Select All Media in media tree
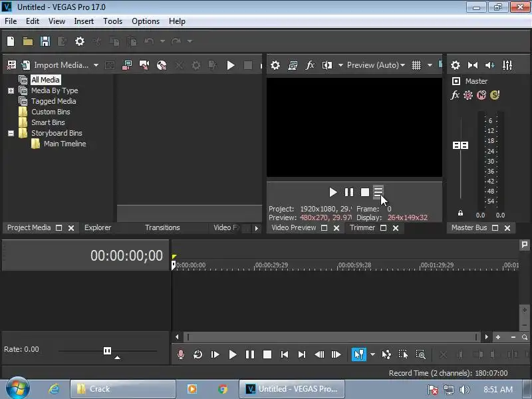 (x=45, y=80)
